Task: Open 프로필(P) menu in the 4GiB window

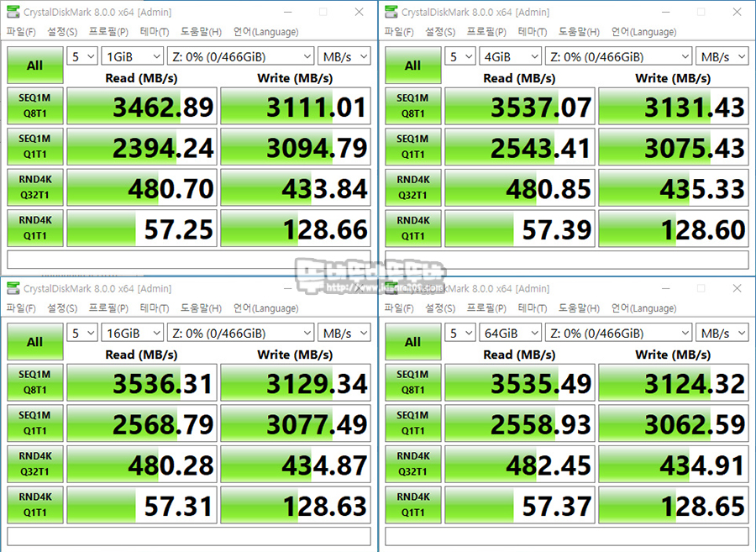Action: pyautogui.click(x=486, y=32)
